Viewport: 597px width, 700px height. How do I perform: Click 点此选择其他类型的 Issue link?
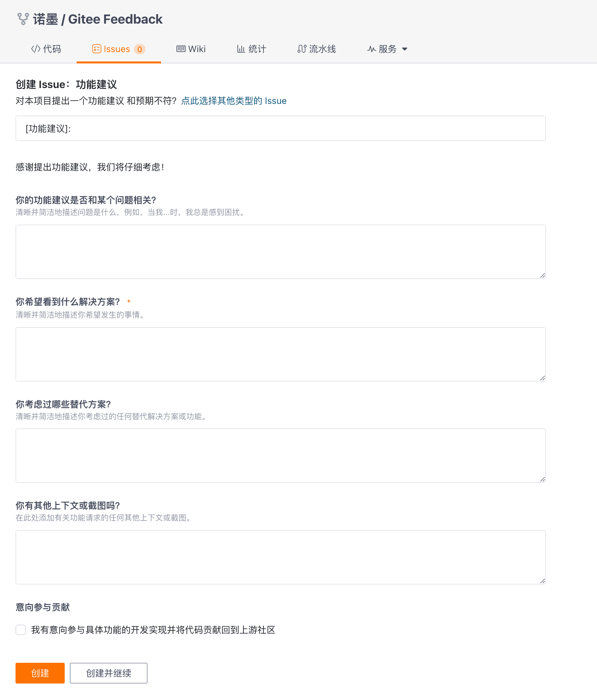pyautogui.click(x=234, y=101)
